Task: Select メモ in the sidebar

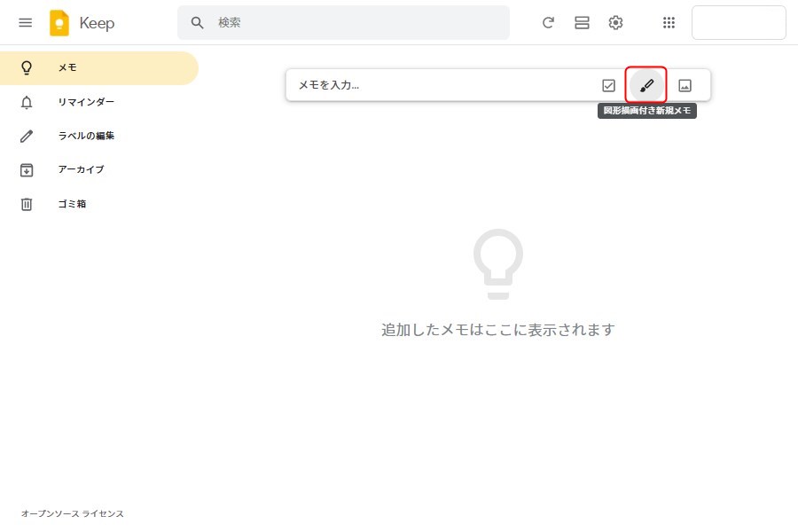Action: 67,68
